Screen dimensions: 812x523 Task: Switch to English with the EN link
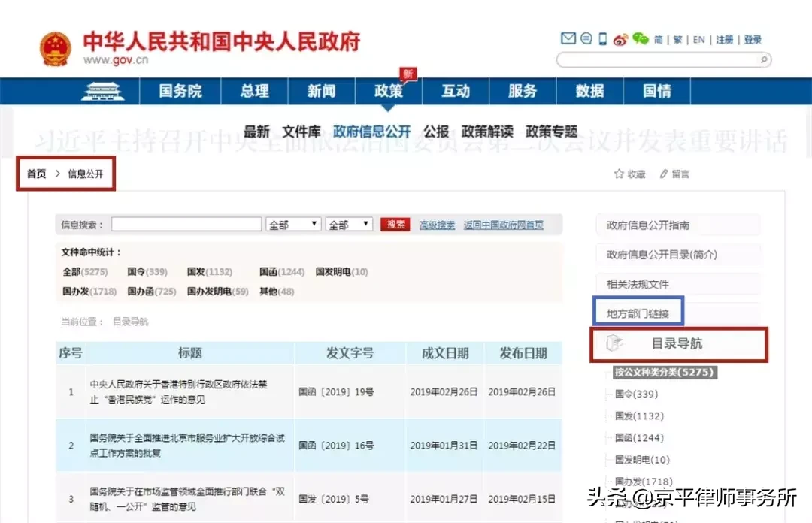[698, 39]
